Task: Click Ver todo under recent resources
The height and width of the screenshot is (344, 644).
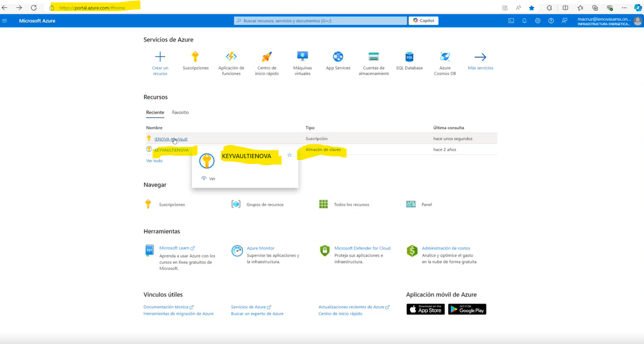Action: 154,161
